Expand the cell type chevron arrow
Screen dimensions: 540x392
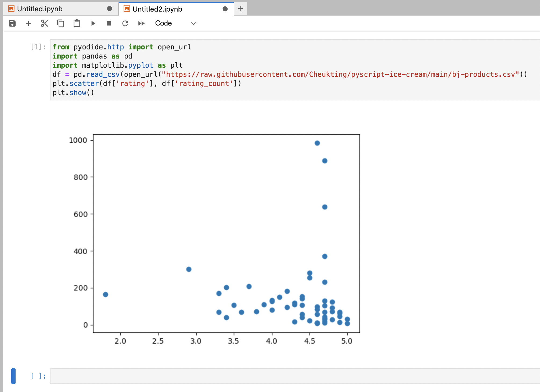point(193,23)
